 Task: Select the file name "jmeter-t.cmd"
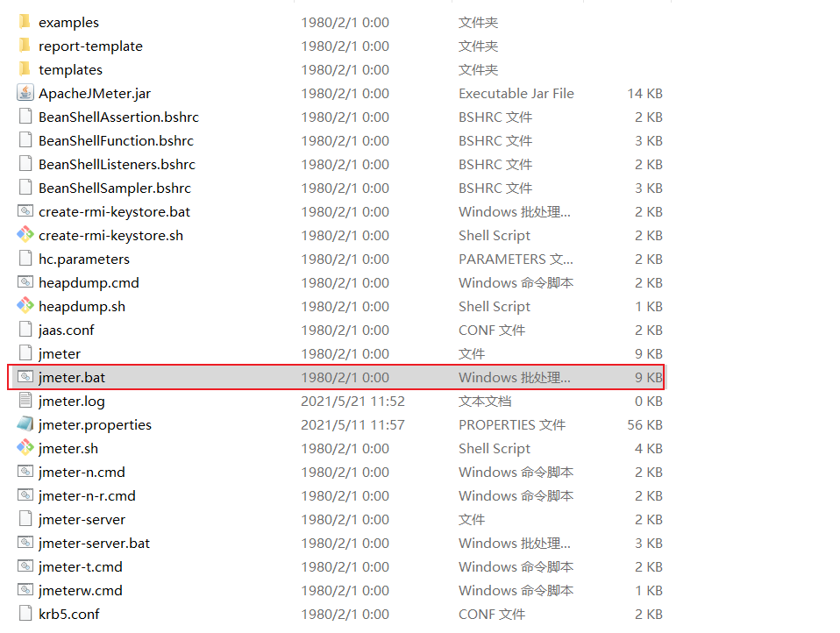pyautogui.click(x=81, y=566)
